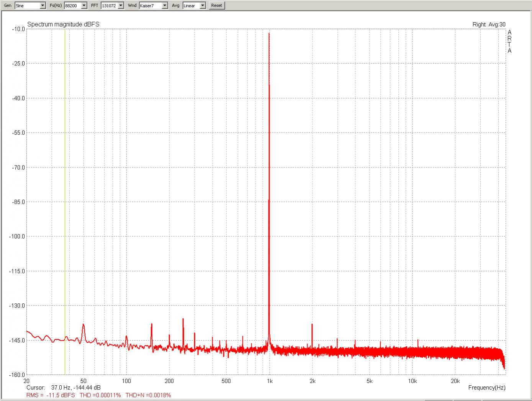
Task: Click the 'Spectrum magnitude dBFS' title
Action: pyautogui.click(x=63, y=24)
